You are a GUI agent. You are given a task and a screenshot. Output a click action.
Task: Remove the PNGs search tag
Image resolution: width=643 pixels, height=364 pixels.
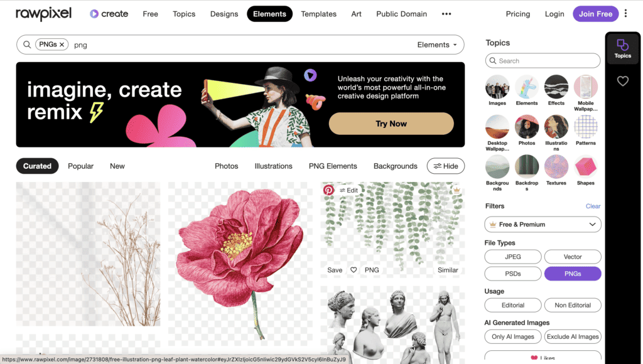62,45
